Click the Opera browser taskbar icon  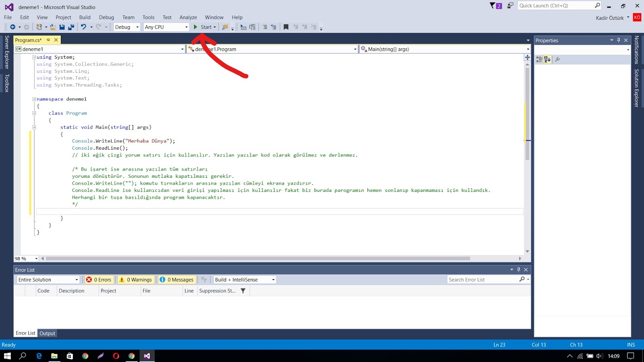pos(116,356)
